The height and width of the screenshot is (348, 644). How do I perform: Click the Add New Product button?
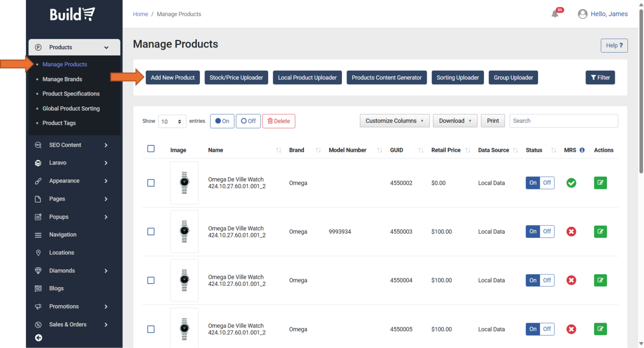coord(173,78)
